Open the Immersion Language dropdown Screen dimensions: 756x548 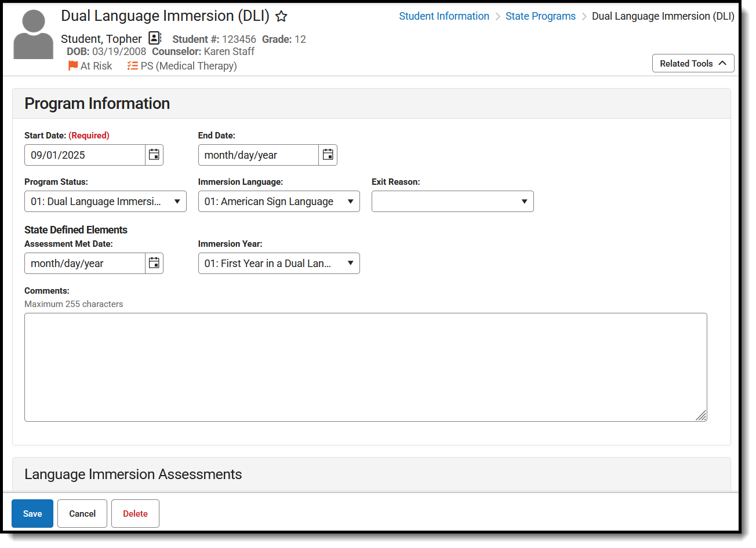[x=279, y=202]
